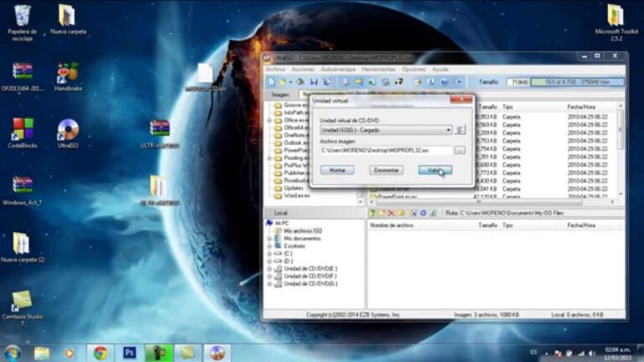Click the drive options icon beside virtual drive dropdown
644x362 pixels.
(x=460, y=130)
